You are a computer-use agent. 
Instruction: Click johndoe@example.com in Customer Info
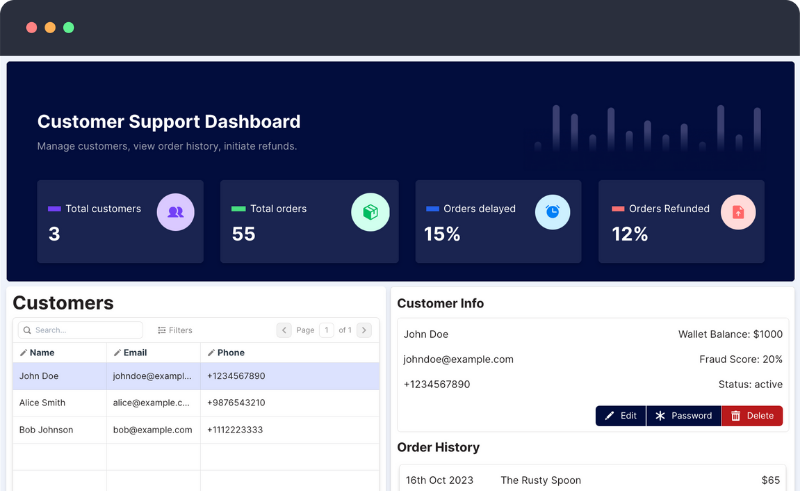point(458,359)
